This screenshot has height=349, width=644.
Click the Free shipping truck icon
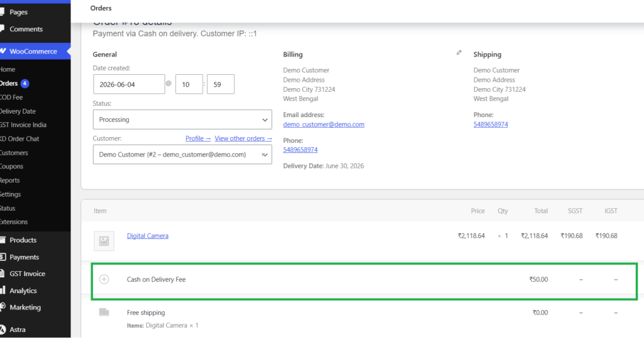(x=104, y=313)
